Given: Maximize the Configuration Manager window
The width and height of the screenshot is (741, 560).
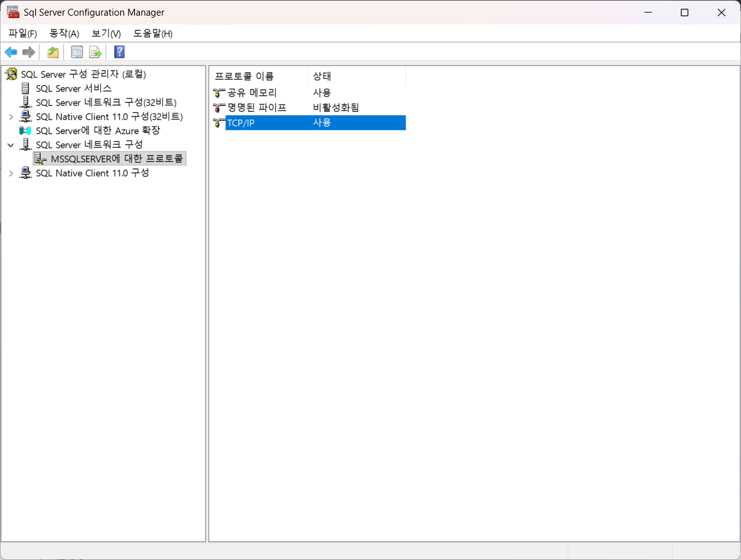Looking at the screenshot, I should click(x=685, y=13).
